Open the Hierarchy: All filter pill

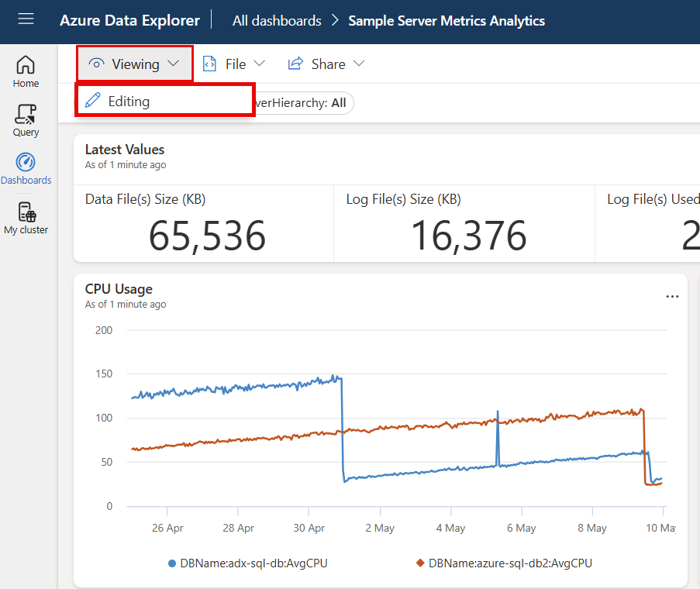[x=304, y=103]
